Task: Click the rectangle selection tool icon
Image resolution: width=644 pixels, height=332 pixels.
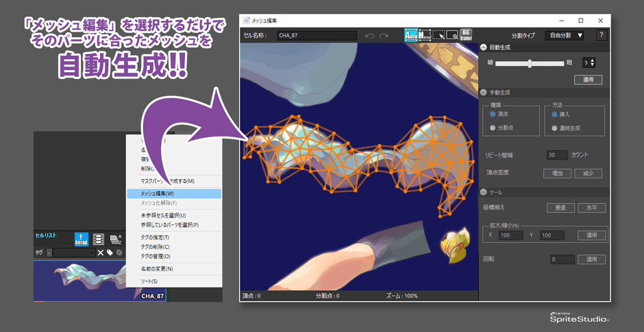Action: pos(438,35)
